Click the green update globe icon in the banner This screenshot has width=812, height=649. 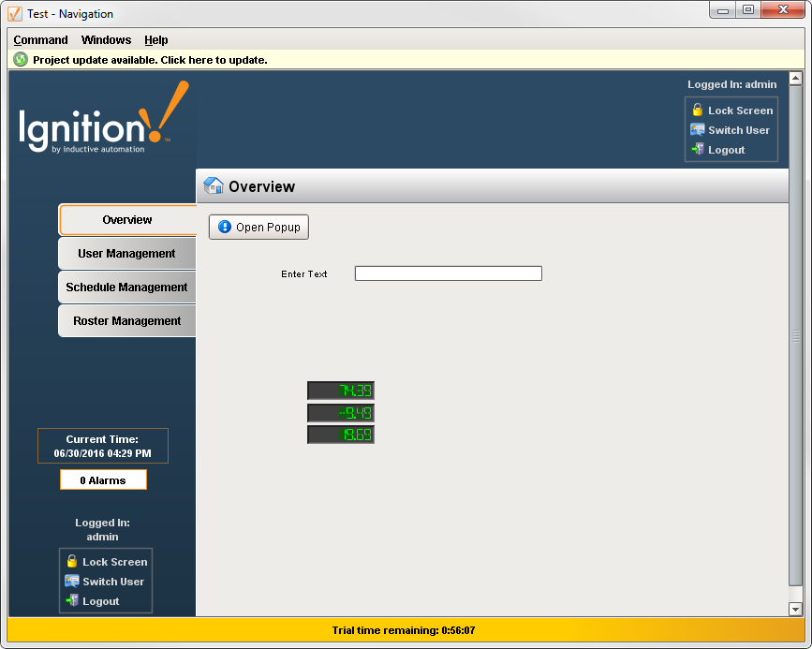point(21,59)
